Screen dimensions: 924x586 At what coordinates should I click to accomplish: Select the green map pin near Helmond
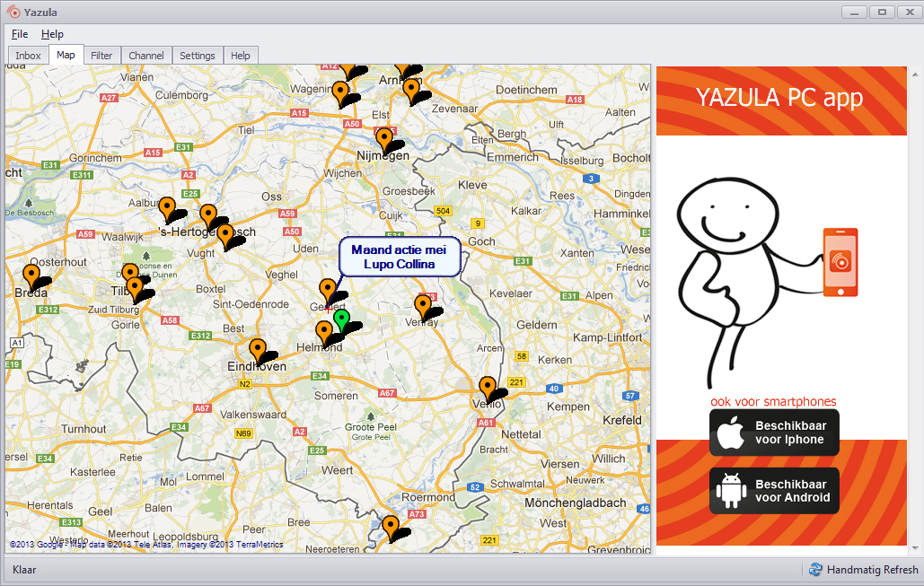coord(341,321)
